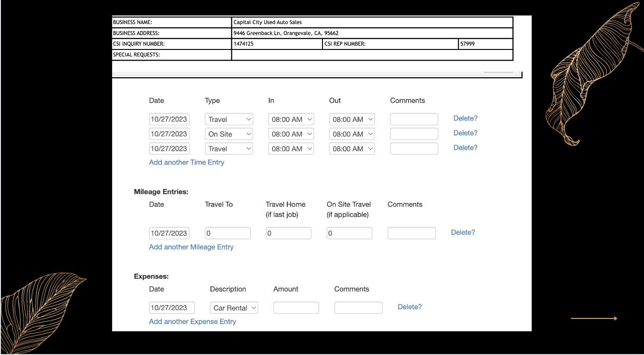Click the Mileage Entries: heading
The image size is (644, 355).
click(161, 192)
